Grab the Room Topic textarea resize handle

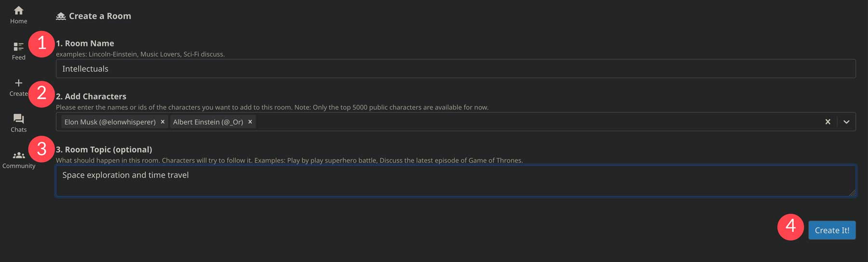click(x=852, y=193)
